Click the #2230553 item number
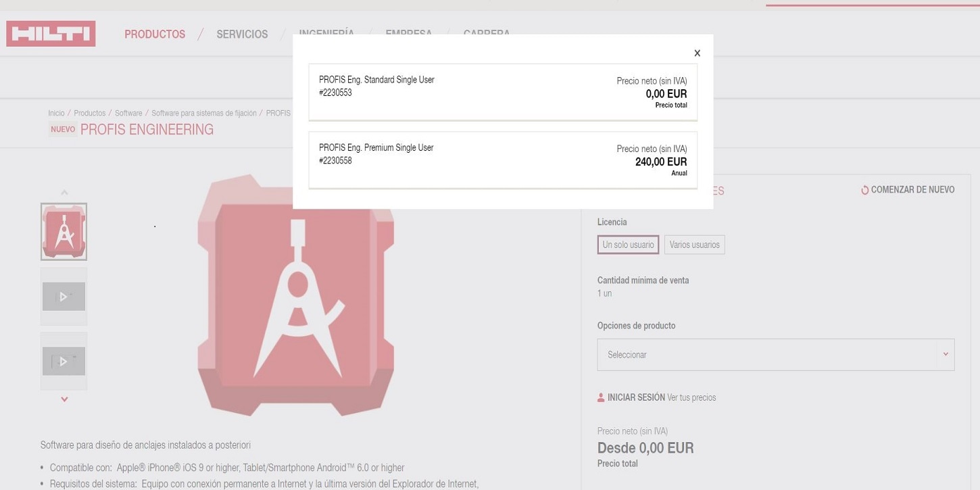Viewport: 980px width, 490px height. click(x=335, y=93)
